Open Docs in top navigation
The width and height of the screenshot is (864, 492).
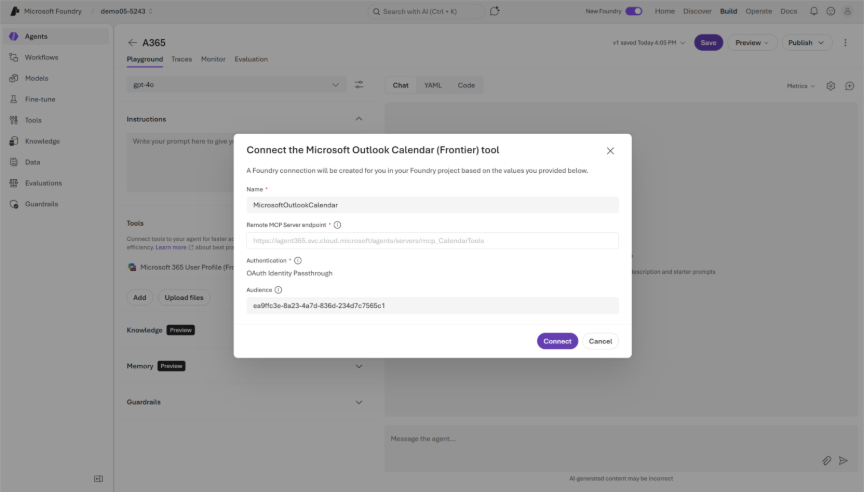pyautogui.click(x=789, y=11)
